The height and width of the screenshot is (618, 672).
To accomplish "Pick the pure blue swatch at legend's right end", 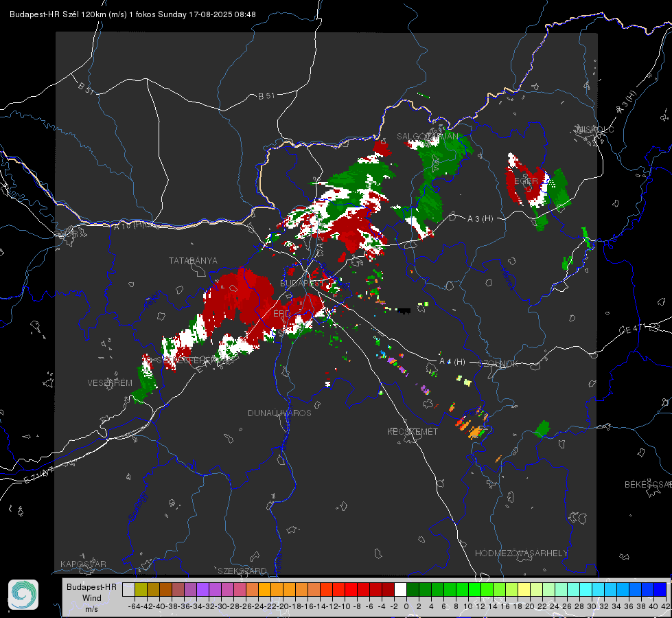I will coord(660,589).
